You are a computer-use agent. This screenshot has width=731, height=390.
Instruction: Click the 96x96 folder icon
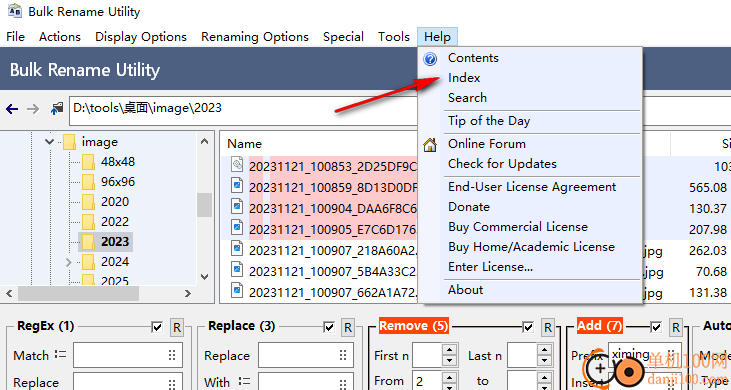click(x=89, y=182)
